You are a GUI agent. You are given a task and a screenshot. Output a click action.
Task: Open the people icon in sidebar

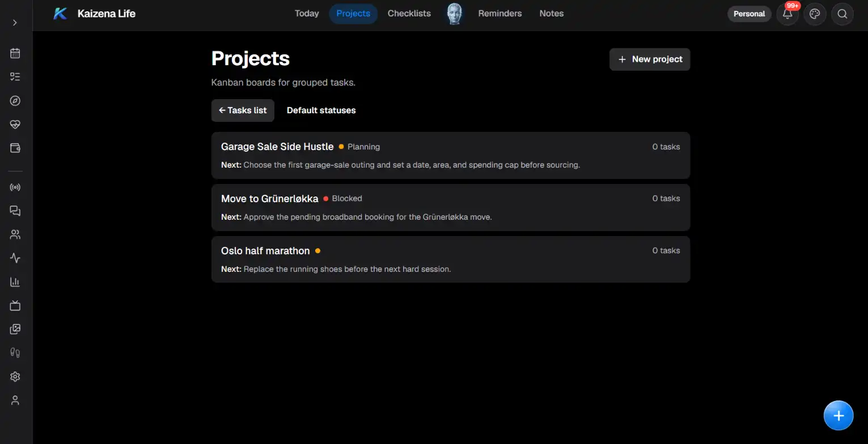[15, 234]
